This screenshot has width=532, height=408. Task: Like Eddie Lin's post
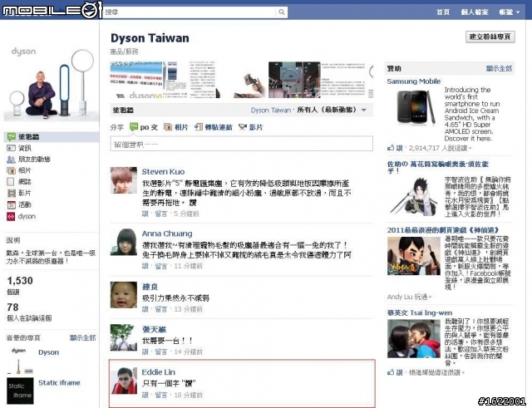[x=145, y=395]
